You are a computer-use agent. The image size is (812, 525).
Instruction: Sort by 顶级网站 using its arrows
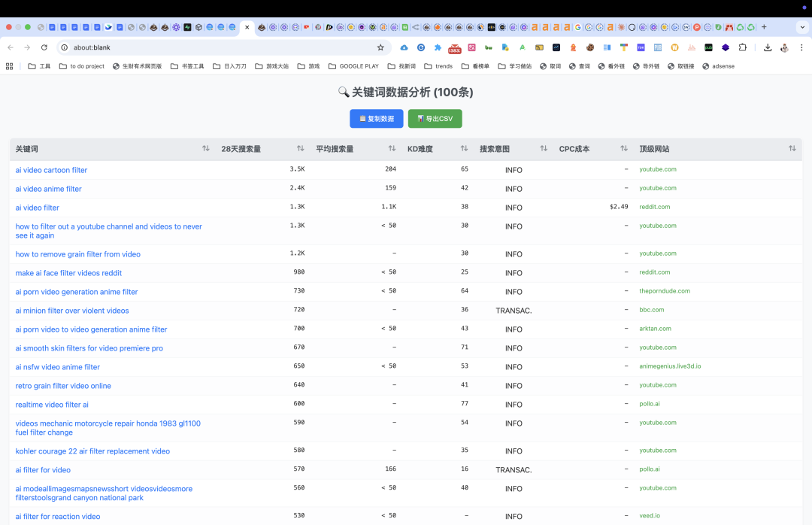point(792,149)
